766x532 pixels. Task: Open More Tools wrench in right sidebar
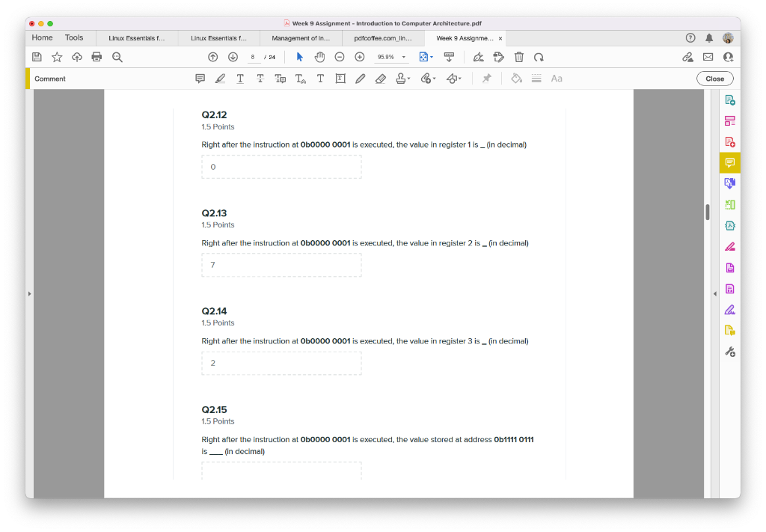coord(730,352)
